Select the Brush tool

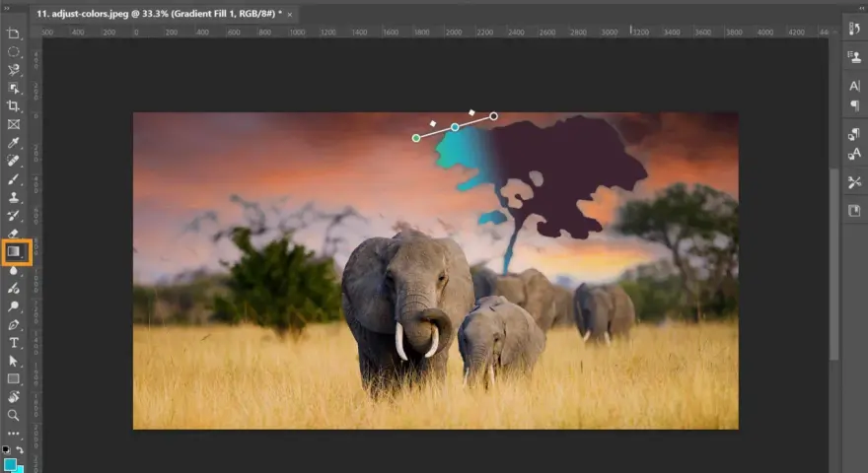pos(13,179)
